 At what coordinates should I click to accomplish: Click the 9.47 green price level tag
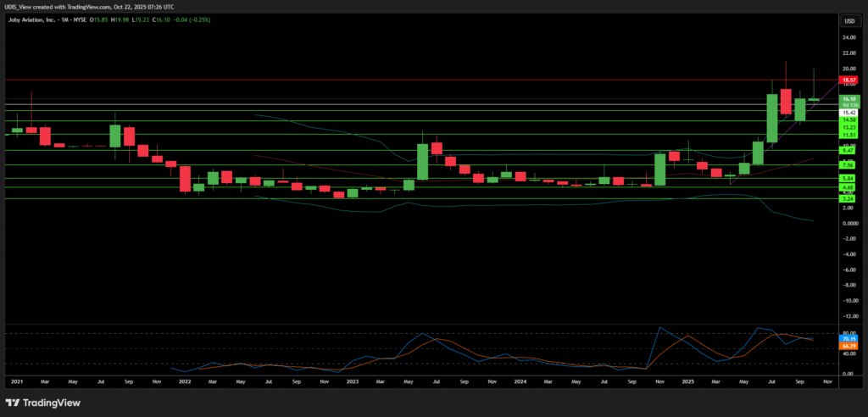pyautogui.click(x=848, y=150)
